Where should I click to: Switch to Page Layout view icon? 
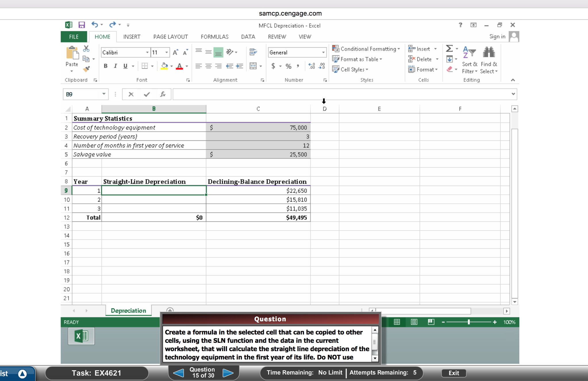[x=414, y=322]
